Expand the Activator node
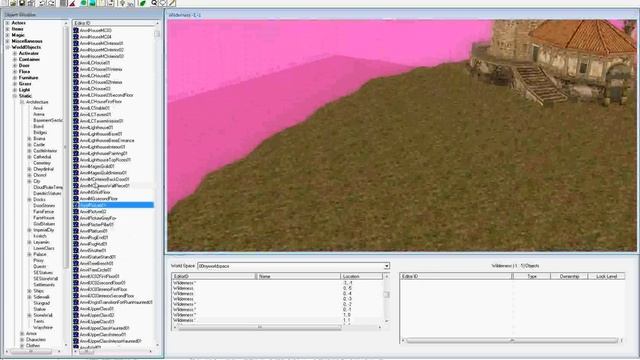The width and height of the screenshot is (640, 360). pos(15,53)
